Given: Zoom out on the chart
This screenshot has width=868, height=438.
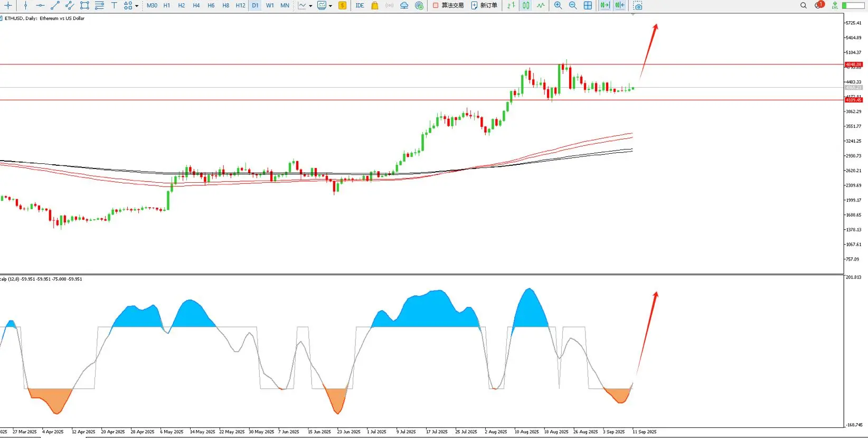Looking at the screenshot, I should (x=573, y=5).
